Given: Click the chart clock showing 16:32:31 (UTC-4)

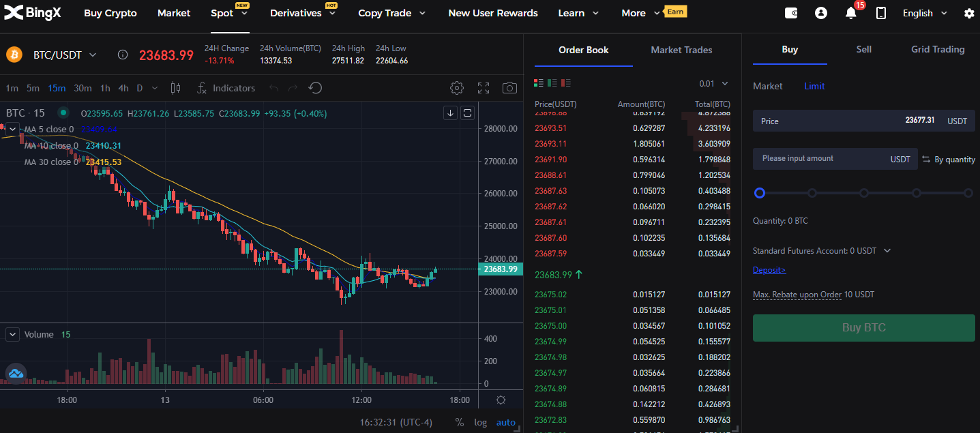Looking at the screenshot, I should tap(396, 422).
